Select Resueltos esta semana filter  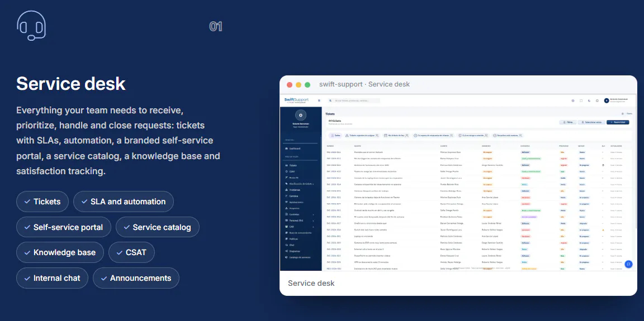[507, 135]
